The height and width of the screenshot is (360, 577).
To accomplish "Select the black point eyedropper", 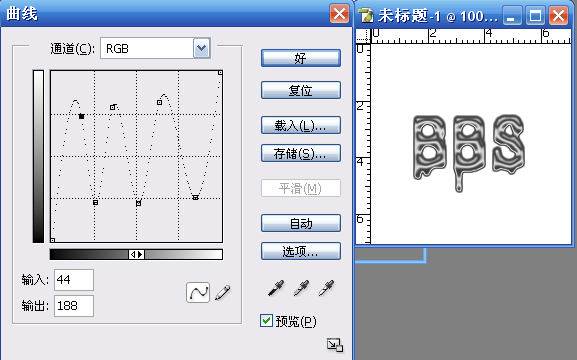I will 276,288.
